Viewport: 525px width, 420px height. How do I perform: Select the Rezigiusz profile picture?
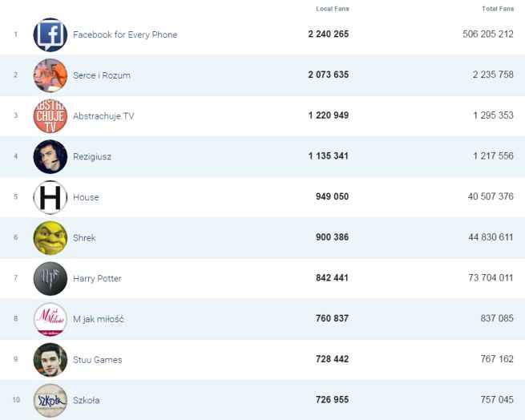(x=50, y=157)
